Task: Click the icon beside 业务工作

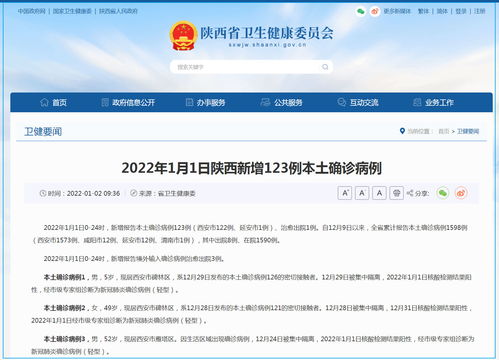Action: (417, 102)
